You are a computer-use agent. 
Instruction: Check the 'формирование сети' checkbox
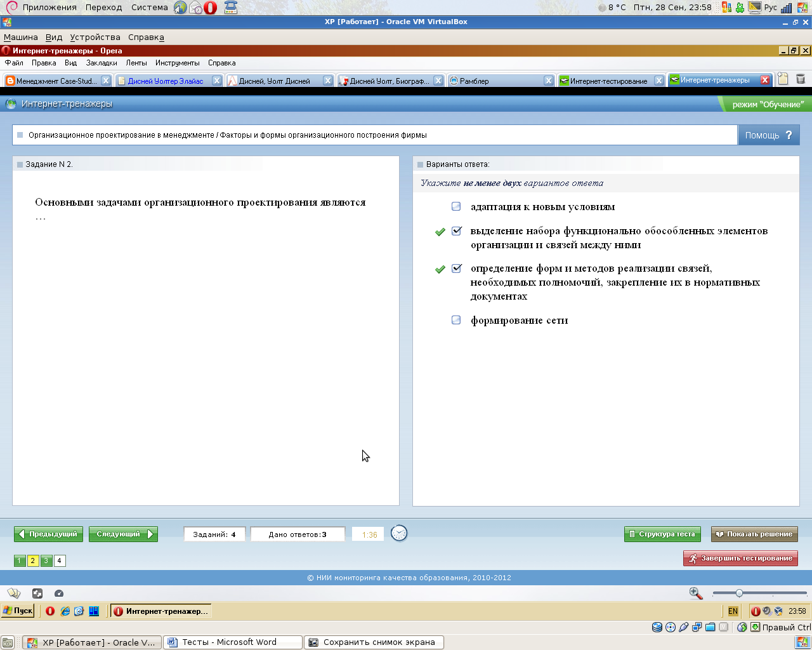456,320
